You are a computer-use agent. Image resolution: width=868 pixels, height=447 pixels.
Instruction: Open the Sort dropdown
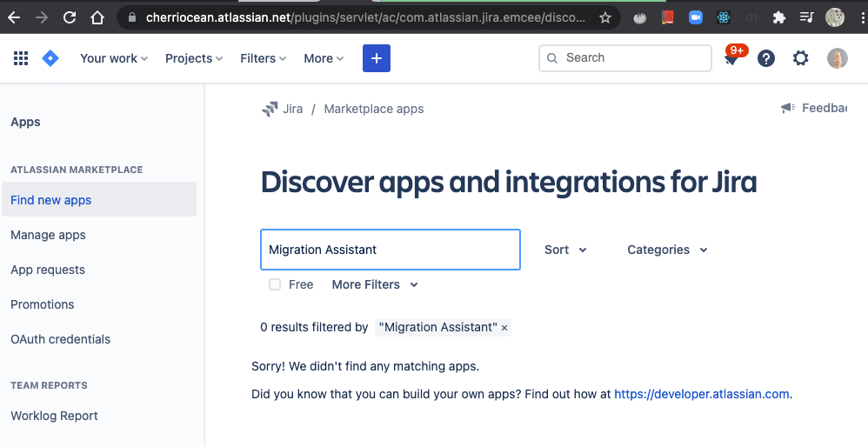point(565,250)
